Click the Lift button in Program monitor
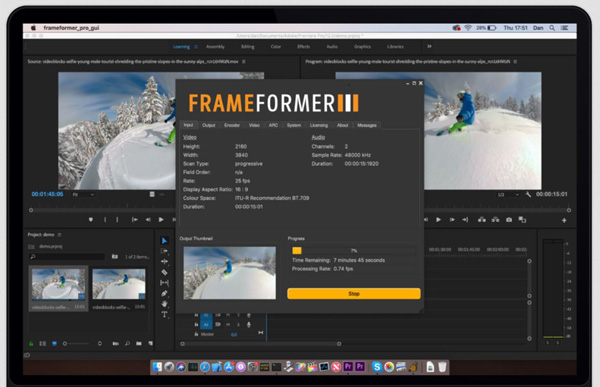 482,220
